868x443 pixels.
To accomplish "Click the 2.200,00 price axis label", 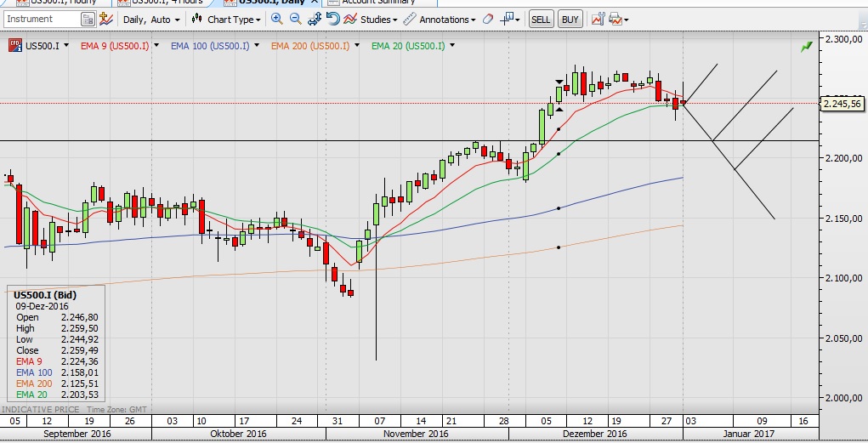I will click(x=843, y=158).
